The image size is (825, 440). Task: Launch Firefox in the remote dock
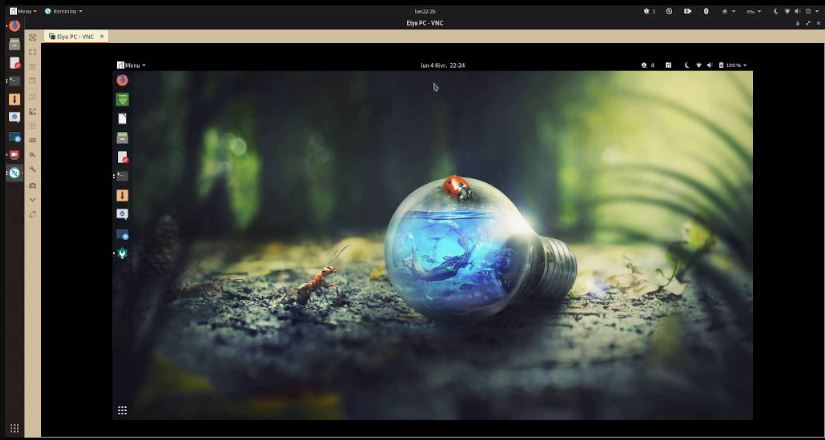tap(122, 80)
